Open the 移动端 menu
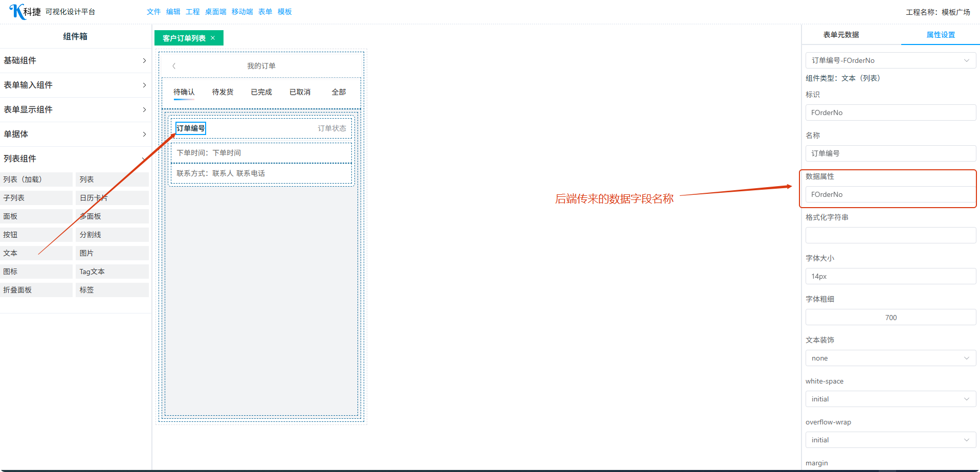The width and height of the screenshot is (980, 472). point(242,12)
